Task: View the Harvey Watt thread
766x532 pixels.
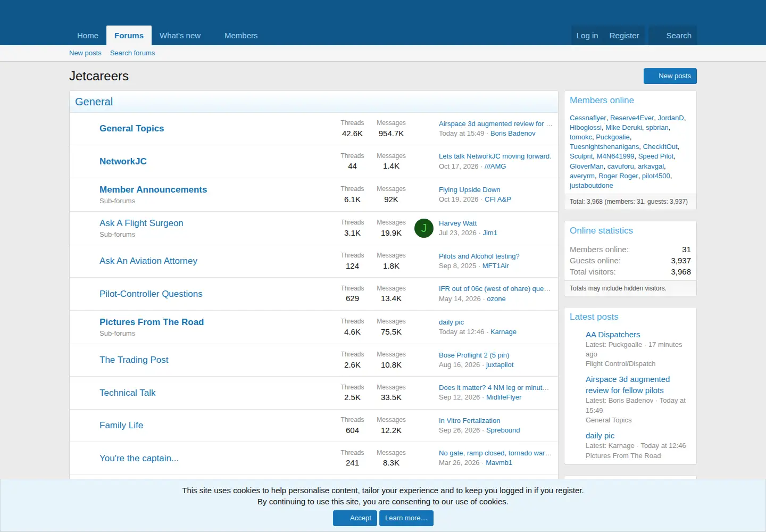Action: pos(457,223)
